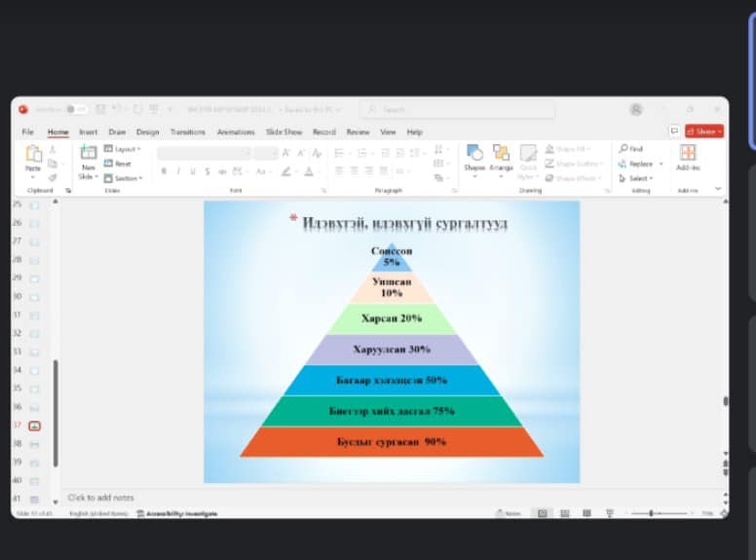Click the Add-ins icon
Screen dimensions: 756x560
(688, 158)
